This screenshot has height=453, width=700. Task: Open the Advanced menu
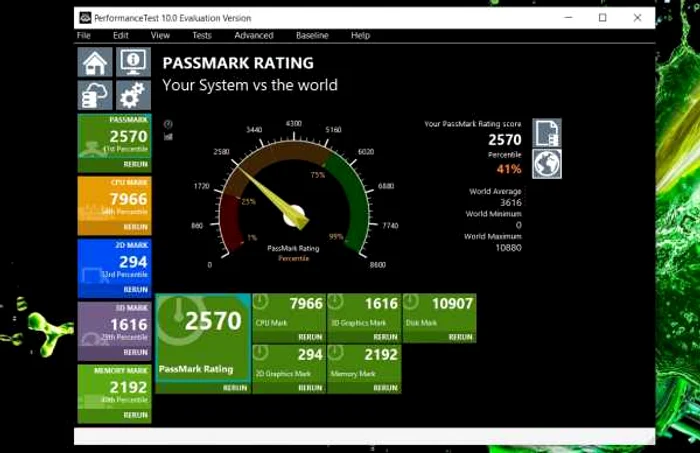click(254, 35)
